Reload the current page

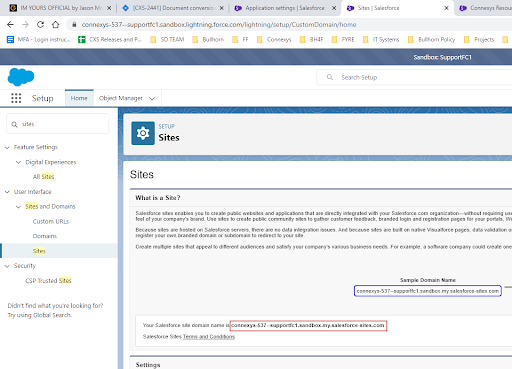(40, 24)
